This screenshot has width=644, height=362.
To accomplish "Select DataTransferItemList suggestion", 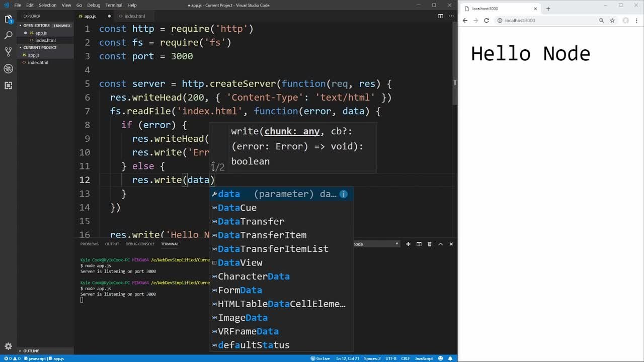I will [x=282, y=249].
